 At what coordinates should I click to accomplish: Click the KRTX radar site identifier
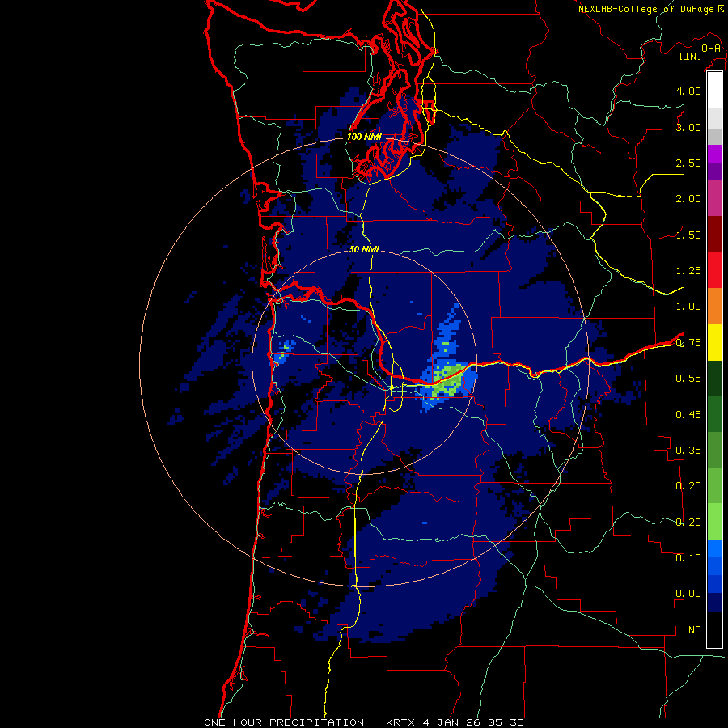tap(400, 722)
